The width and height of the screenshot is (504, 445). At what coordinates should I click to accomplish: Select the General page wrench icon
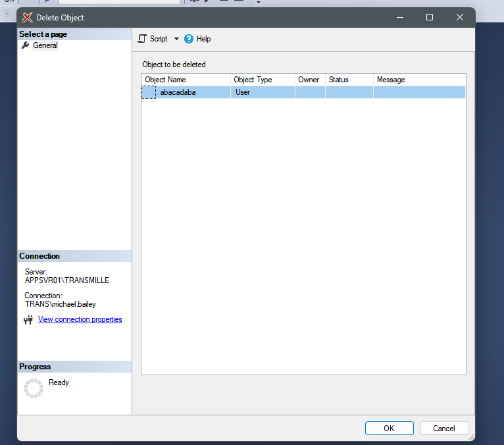pos(26,45)
